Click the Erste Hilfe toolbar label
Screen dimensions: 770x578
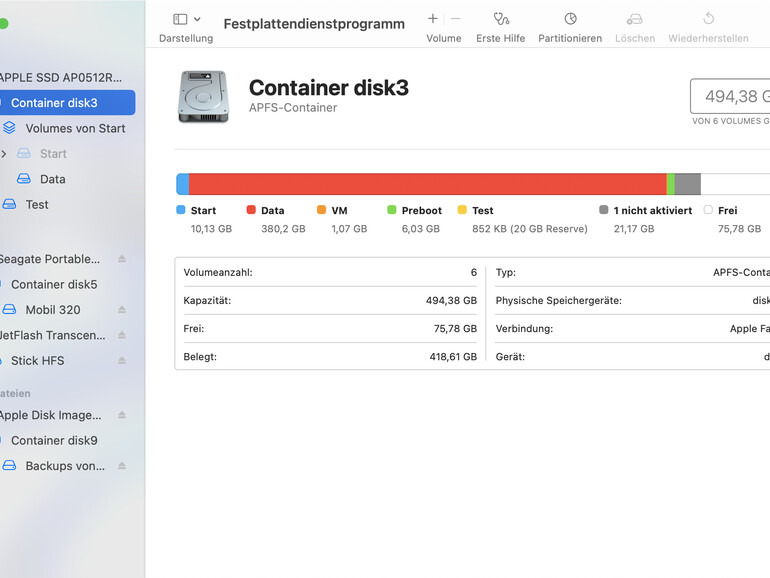[500, 38]
